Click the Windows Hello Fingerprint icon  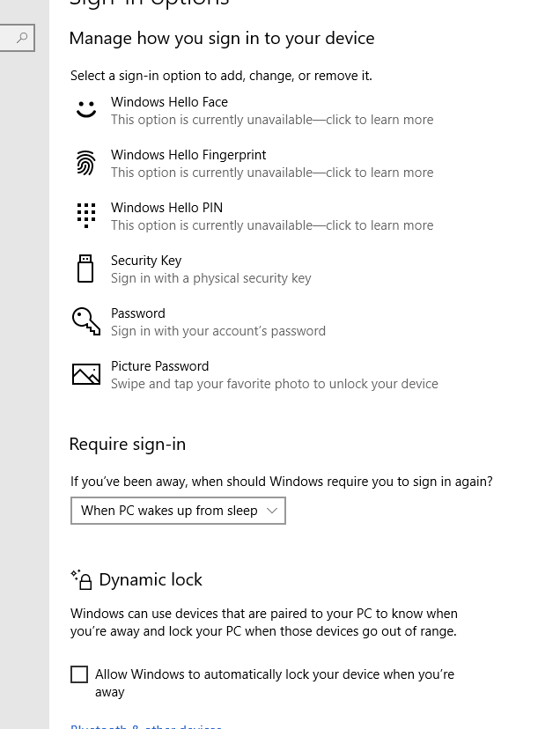pyautogui.click(x=85, y=163)
